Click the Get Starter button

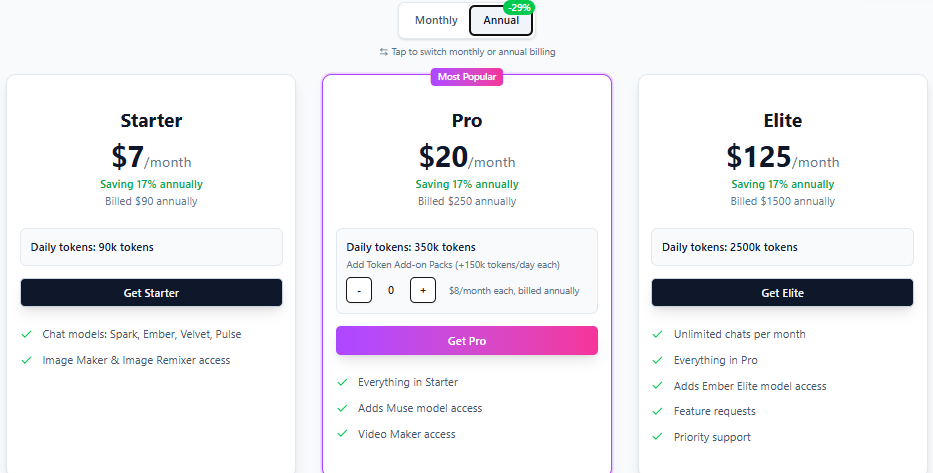pos(151,293)
